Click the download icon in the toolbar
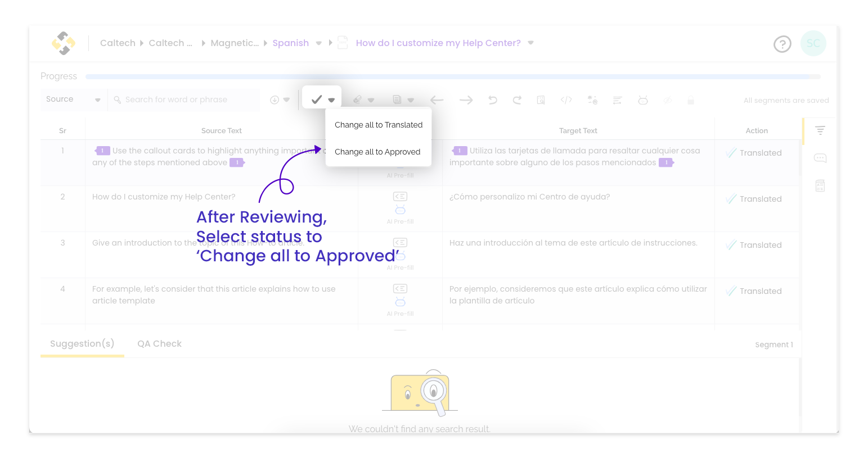 coord(275,100)
